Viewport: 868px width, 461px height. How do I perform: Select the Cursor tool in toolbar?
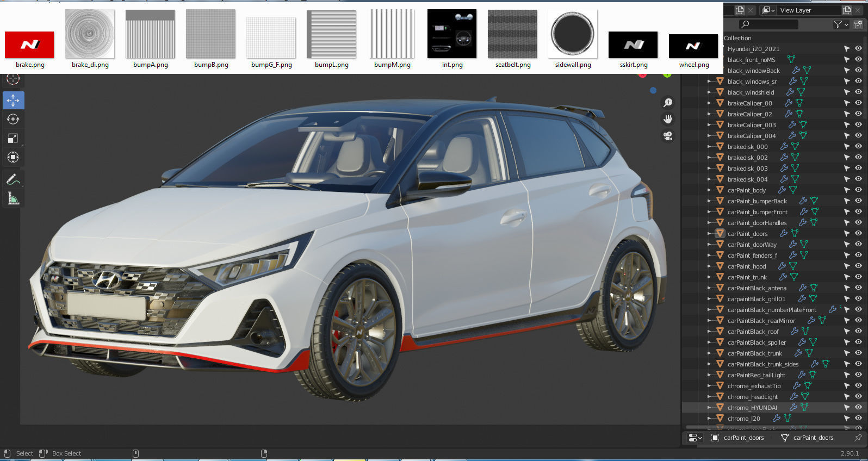(13, 79)
